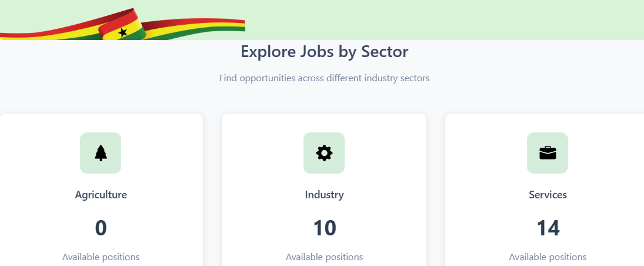Viewport: 644px width, 266px height.
Task: Click the Services briefcase icon
Action: tap(548, 153)
